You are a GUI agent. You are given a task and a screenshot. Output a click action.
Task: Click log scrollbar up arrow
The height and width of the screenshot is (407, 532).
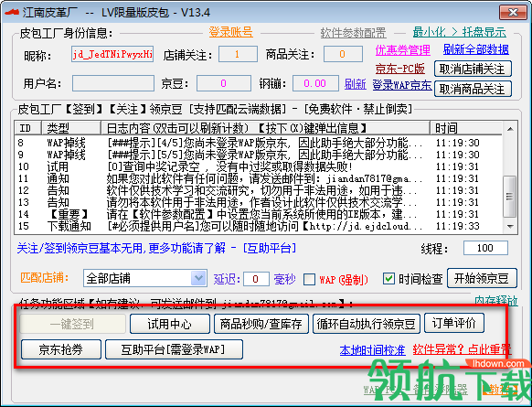pyautogui.click(x=510, y=129)
